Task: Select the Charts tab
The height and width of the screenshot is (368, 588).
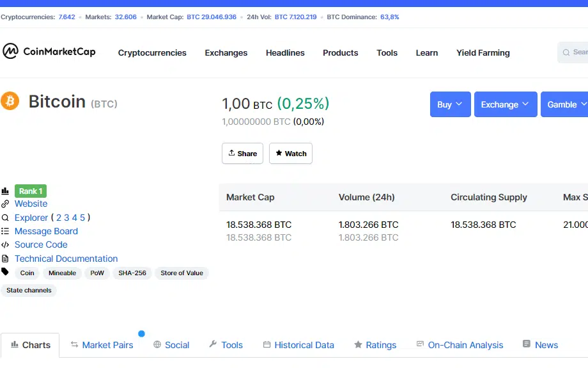Action: tap(30, 345)
